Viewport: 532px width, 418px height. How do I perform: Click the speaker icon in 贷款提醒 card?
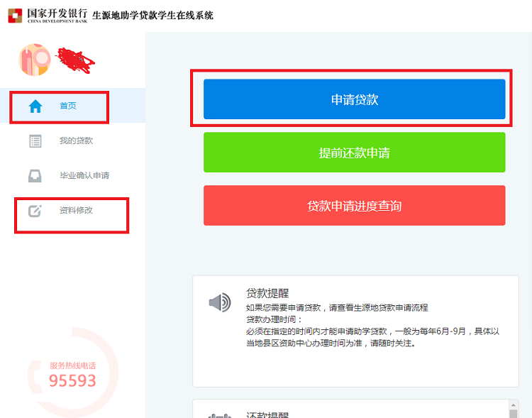point(220,302)
